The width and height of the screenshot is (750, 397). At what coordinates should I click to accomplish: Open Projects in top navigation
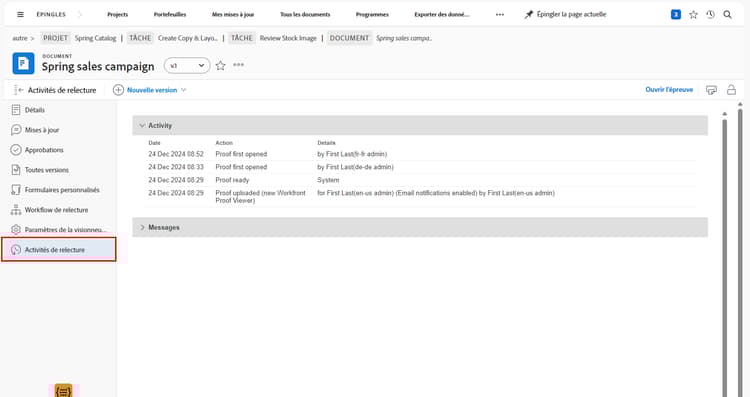tap(118, 14)
